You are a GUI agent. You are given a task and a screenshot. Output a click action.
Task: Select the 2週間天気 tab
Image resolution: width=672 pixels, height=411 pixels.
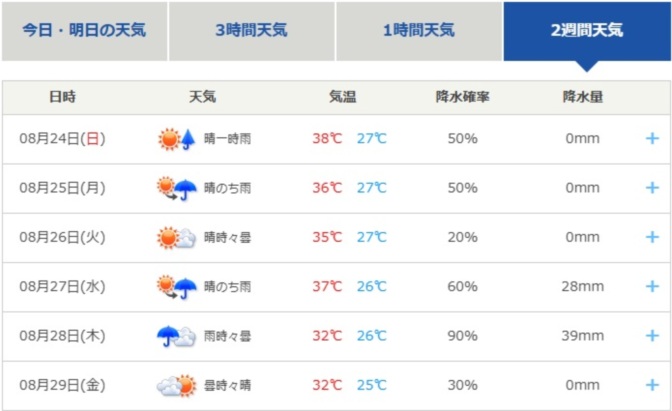click(587, 31)
